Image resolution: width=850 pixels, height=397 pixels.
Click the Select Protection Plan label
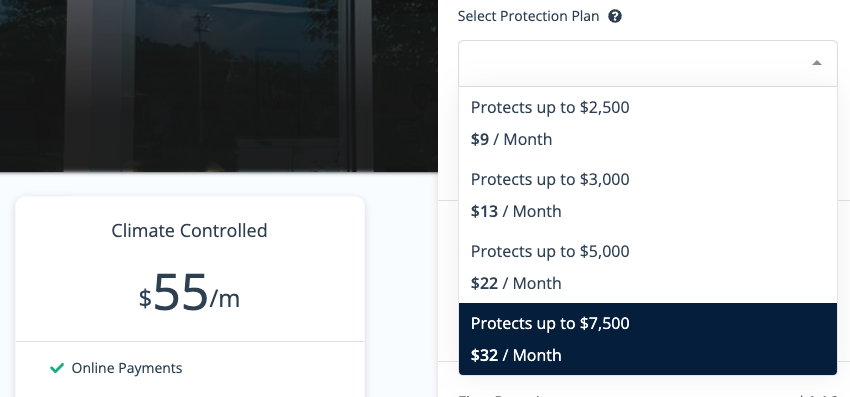pyautogui.click(x=529, y=16)
